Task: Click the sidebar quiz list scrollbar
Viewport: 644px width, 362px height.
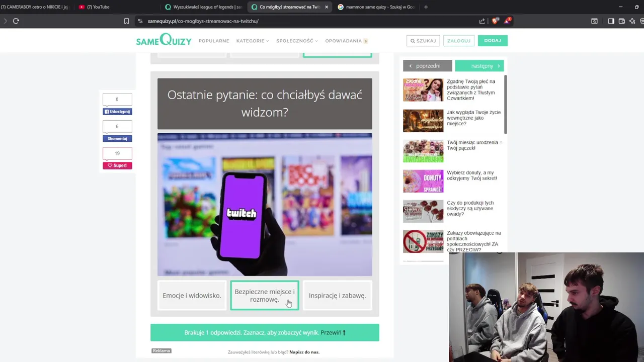Action: coord(505,105)
